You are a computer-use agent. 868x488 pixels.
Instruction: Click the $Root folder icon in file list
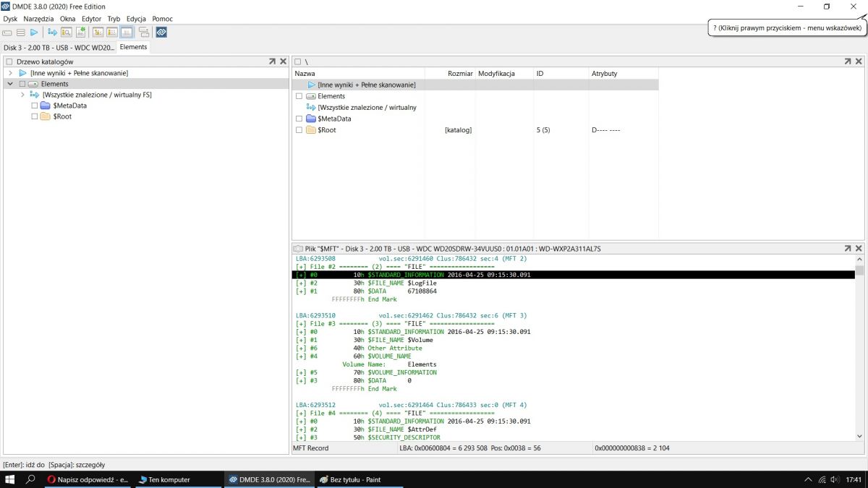[311, 130]
